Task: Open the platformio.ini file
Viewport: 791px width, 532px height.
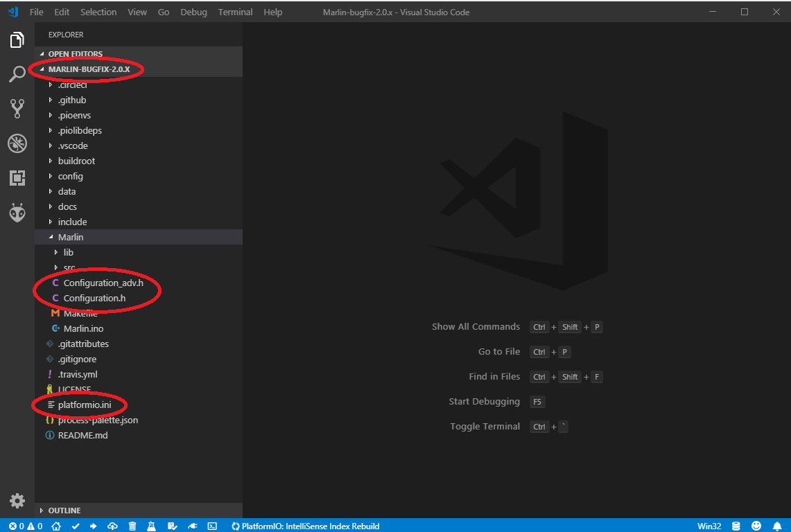Action: (139, 405)
